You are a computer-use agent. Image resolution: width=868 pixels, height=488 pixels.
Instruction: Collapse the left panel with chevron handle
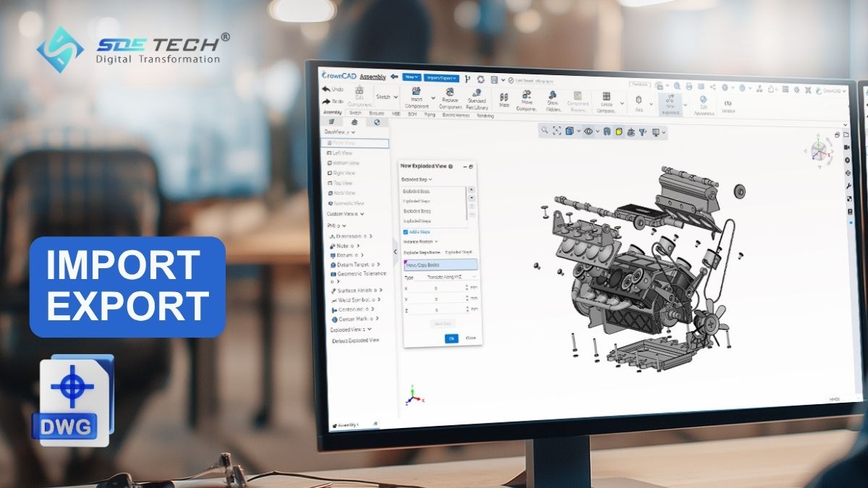[x=395, y=252]
